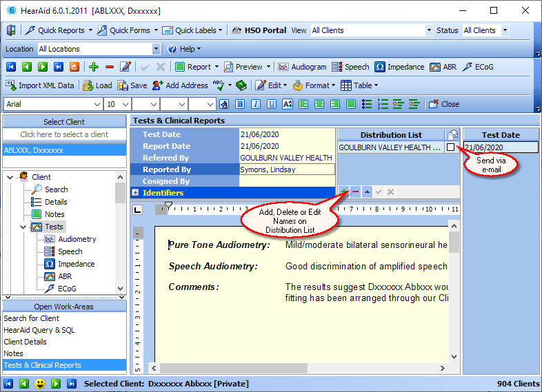Screen dimensions: 542x392
Task: Click the distribution list envelope icon
Action: pos(452,134)
